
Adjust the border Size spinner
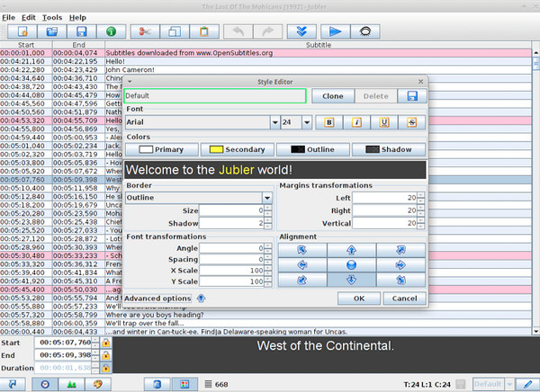(x=268, y=210)
